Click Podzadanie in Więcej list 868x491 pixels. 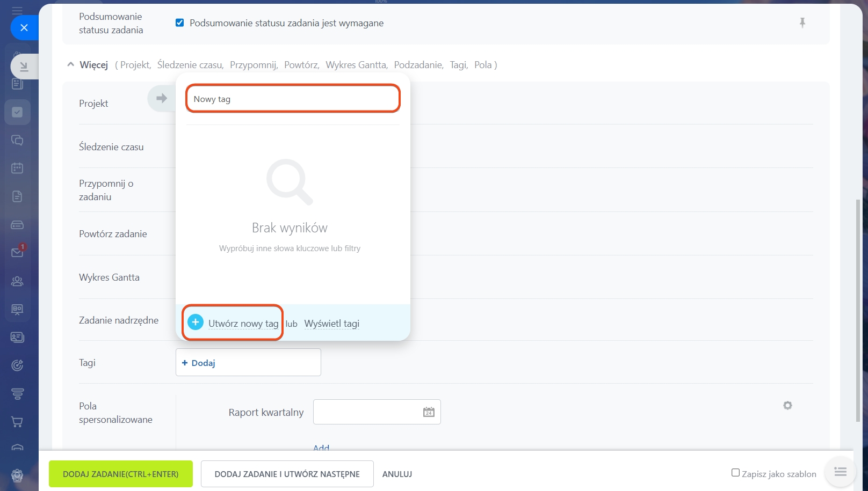pos(418,65)
